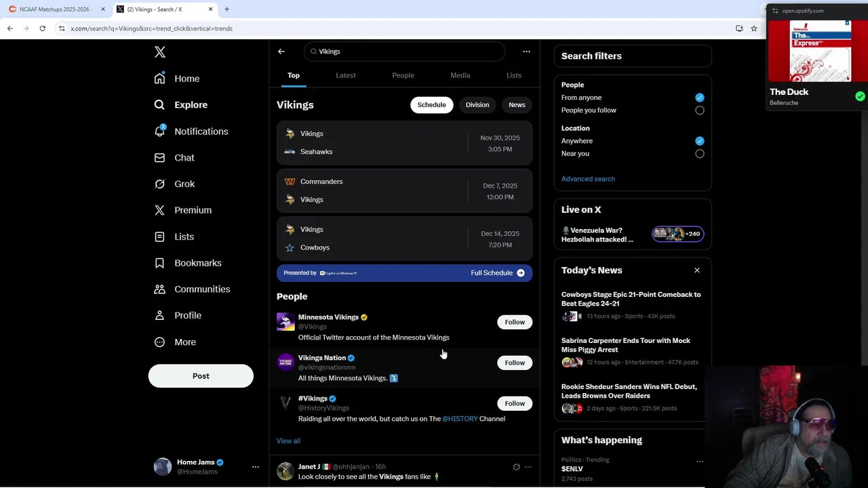
Task: Click View all people link
Action: coord(288,441)
